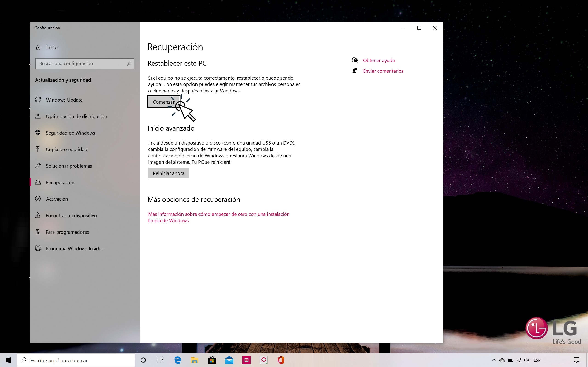The image size is (588, 367).
Task: Focus the Buscar una configuración field
Action: (81, 64)
